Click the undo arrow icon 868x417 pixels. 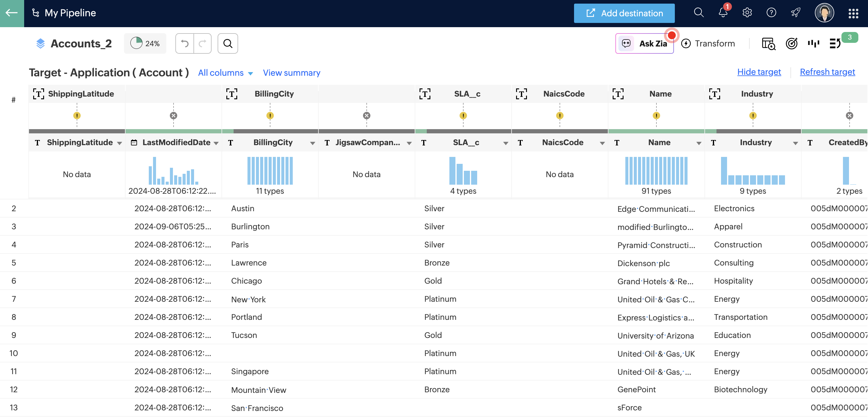(185, 43)
